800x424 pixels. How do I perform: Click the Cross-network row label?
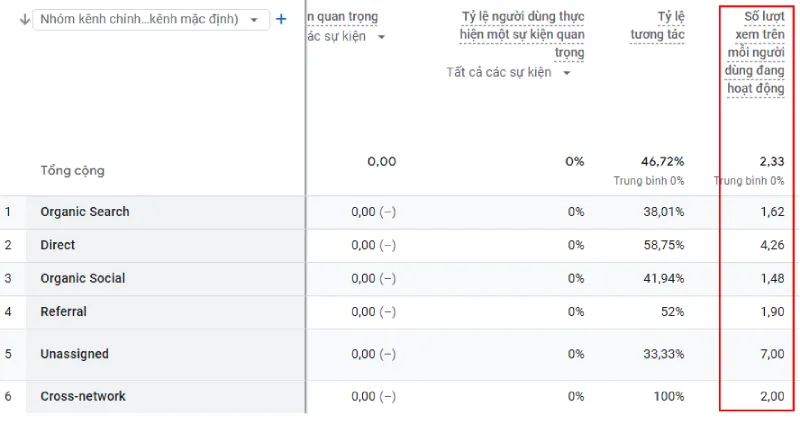(x=83, y=396)
